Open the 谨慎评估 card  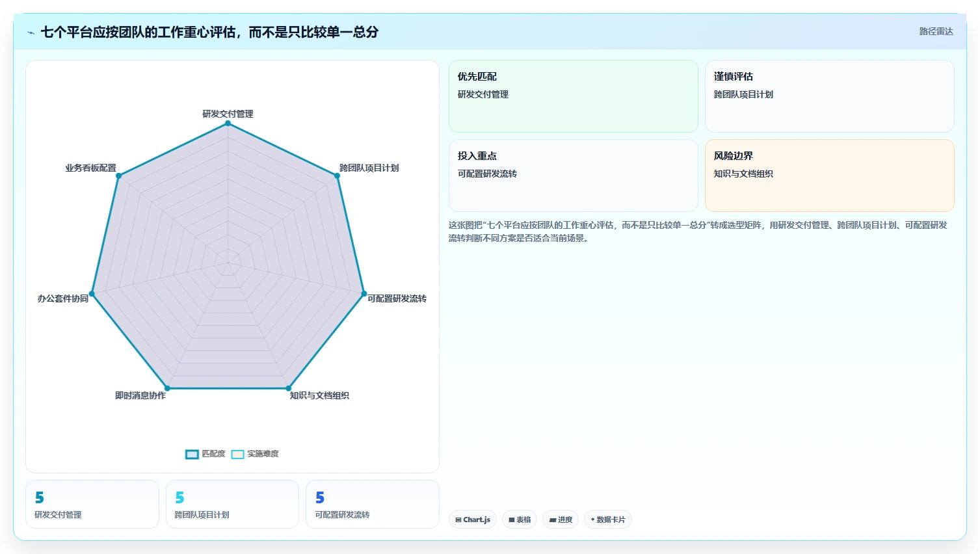click(x=830, y=96)
